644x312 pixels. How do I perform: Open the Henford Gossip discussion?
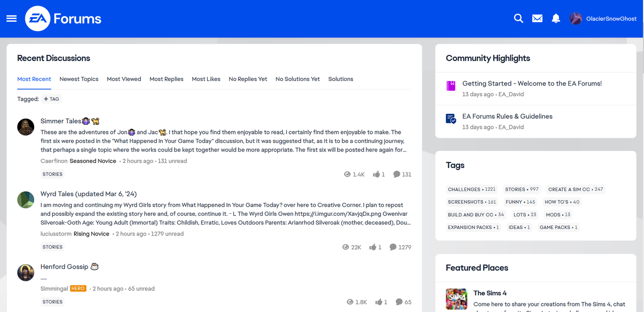(69, 267)
